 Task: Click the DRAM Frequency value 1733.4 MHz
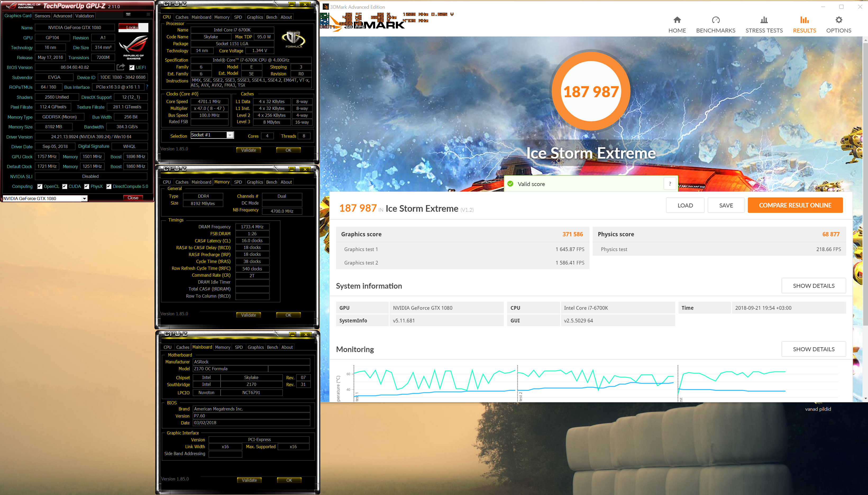pos(252,227)
